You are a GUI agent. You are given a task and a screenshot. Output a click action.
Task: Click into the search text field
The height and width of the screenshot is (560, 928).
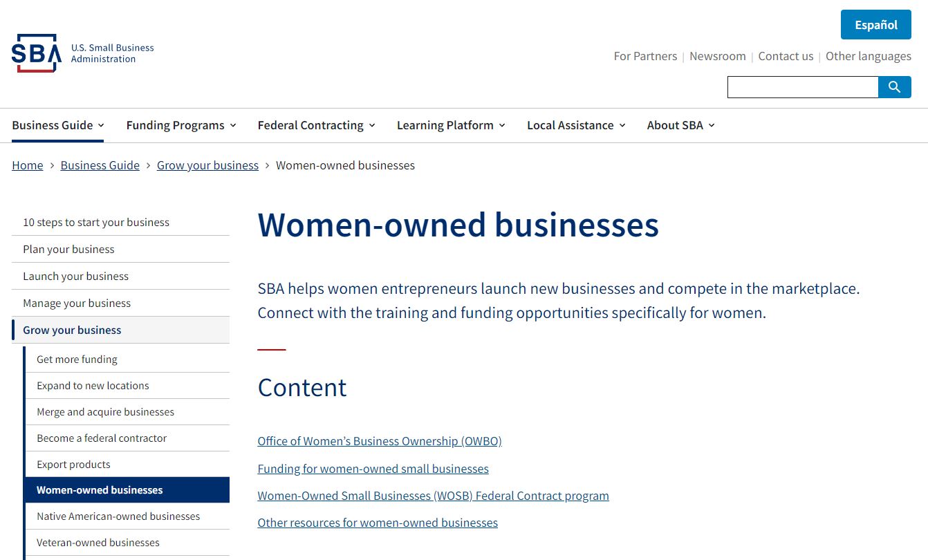802,87
